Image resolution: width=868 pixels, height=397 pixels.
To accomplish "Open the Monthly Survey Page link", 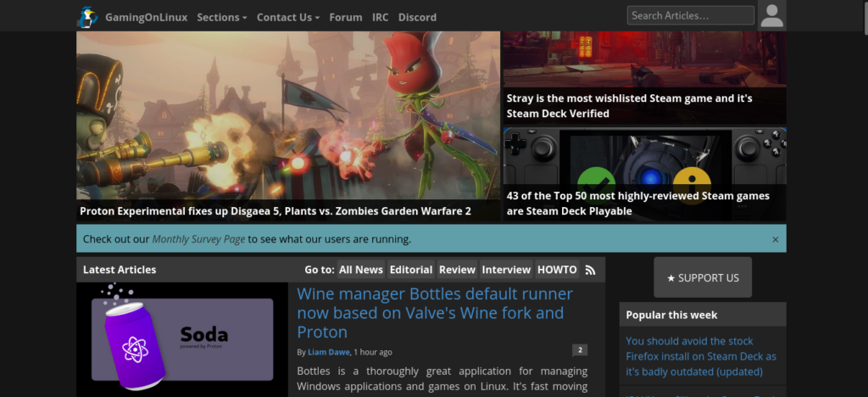I will coord(198,239).
